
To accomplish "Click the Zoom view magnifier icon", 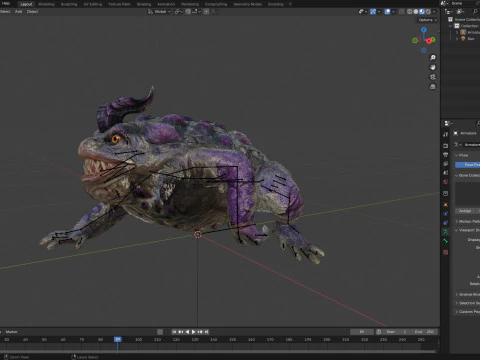I will coord(433,58).
